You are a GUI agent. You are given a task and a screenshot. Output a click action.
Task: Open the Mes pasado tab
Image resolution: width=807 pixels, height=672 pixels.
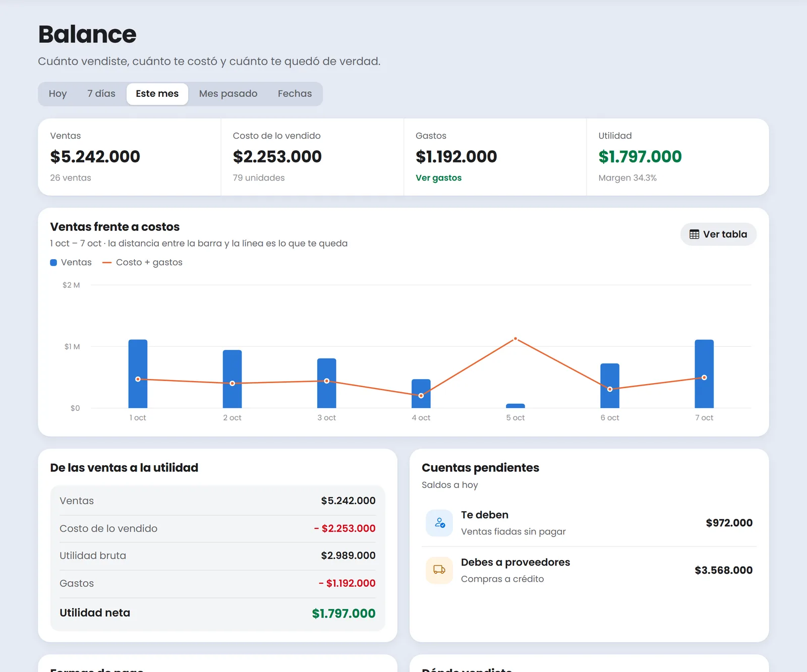click(228, 94)
